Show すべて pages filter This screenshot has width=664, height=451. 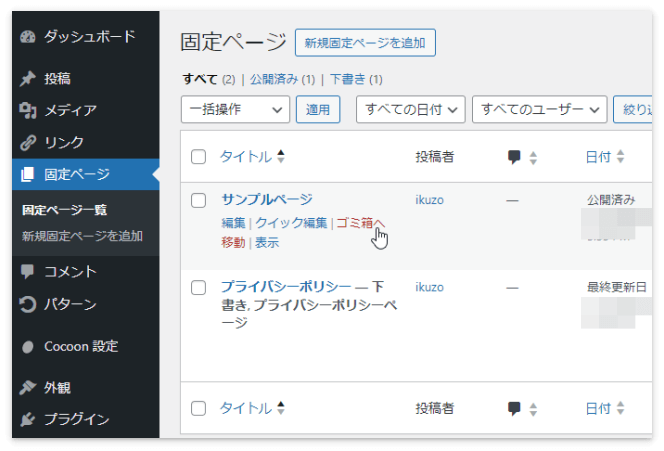(200, 79)
